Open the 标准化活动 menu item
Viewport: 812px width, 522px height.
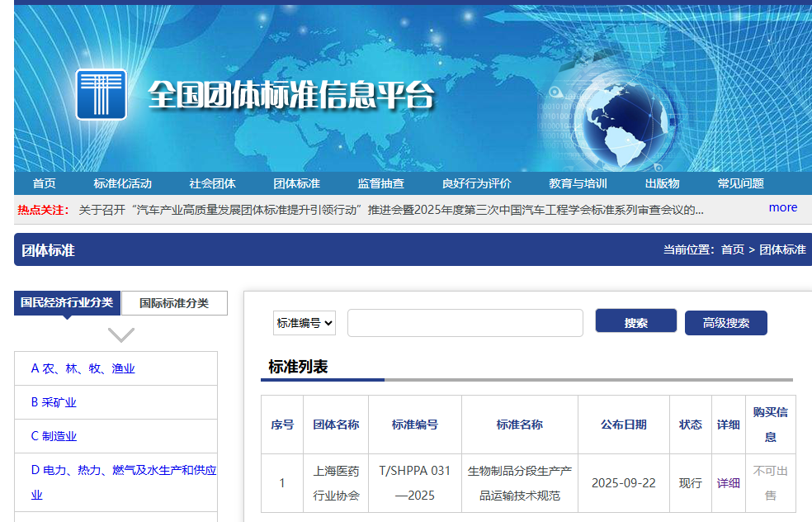(123, 183)
